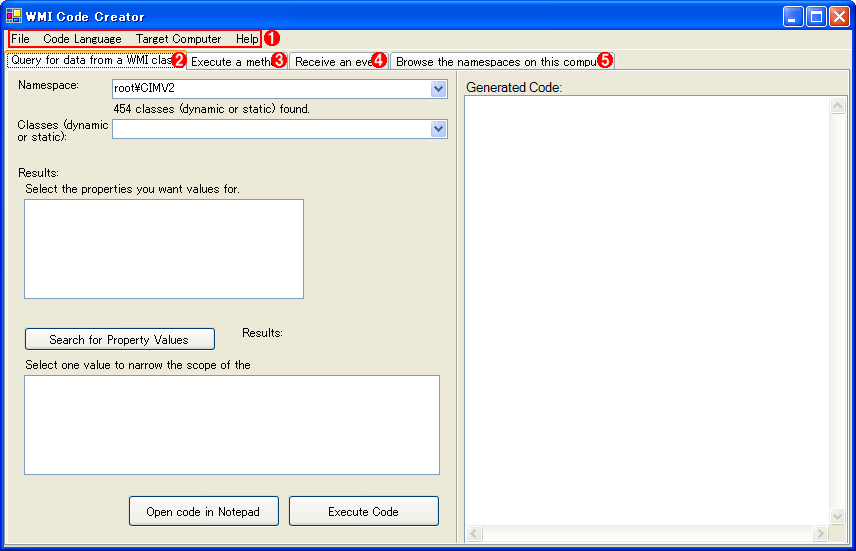Close the WMI Code Creator window
The height and width of the screenshot is (551, 856).
(x=839, y=17)
